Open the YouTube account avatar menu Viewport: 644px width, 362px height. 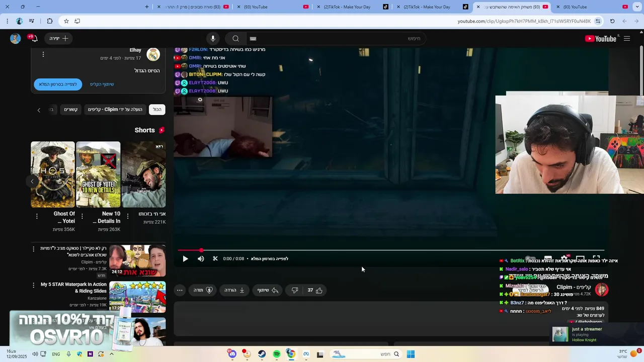15,39
